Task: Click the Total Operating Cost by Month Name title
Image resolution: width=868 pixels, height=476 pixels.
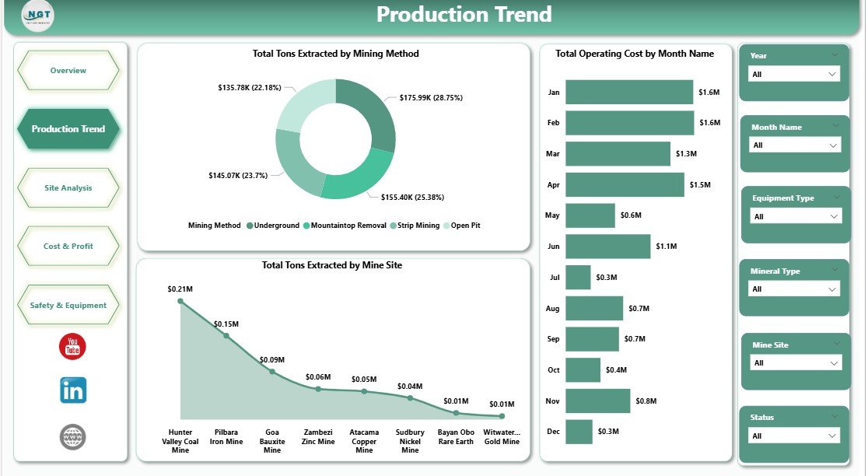Action: pos(635,54)
